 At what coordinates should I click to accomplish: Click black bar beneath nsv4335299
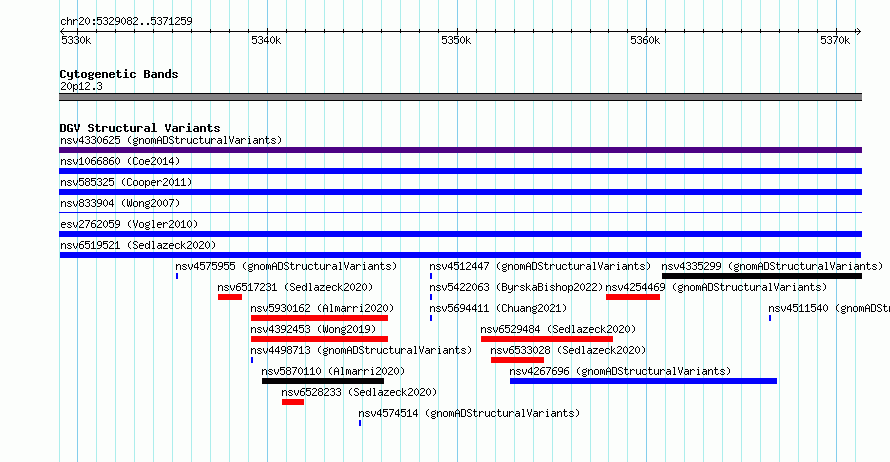click(762, 276)
